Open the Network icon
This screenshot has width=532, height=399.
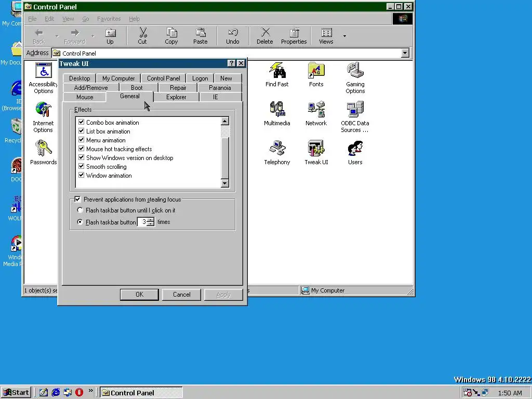[x=316, y=114]
